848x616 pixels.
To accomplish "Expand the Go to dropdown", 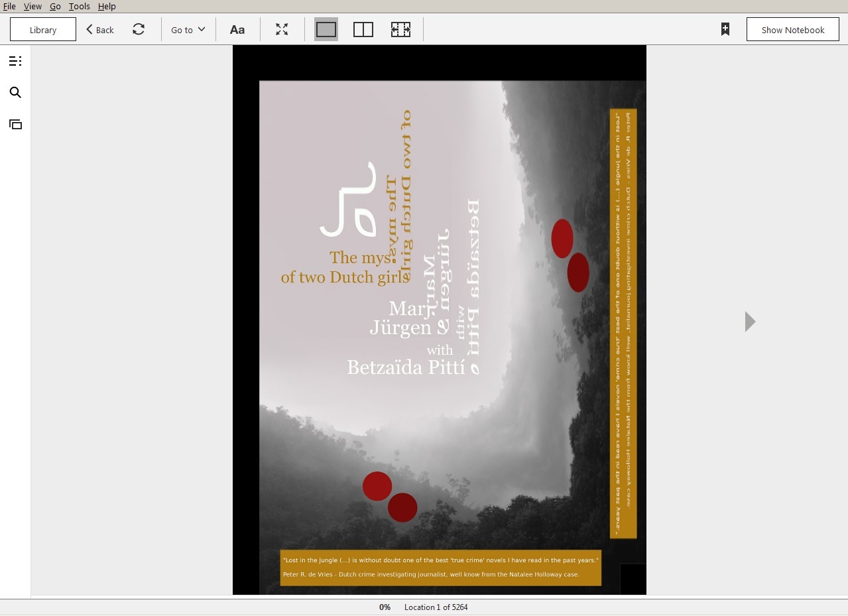I will pos(188,30).
